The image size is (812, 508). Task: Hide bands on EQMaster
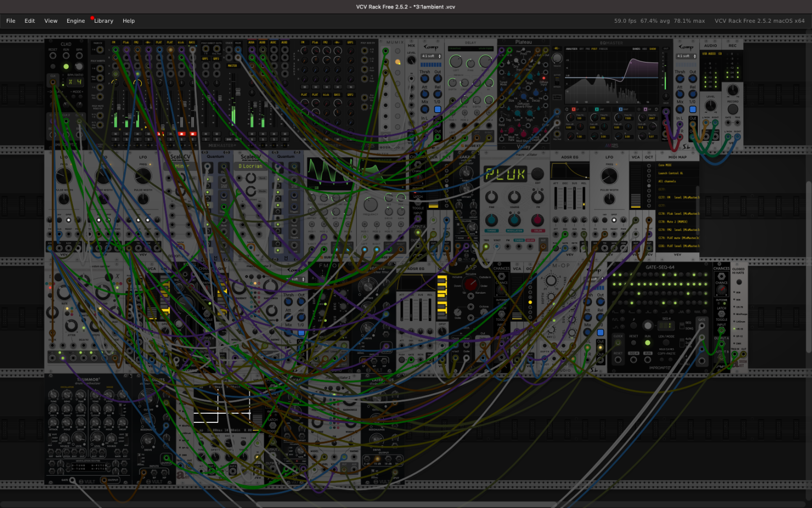pos(644,49)
